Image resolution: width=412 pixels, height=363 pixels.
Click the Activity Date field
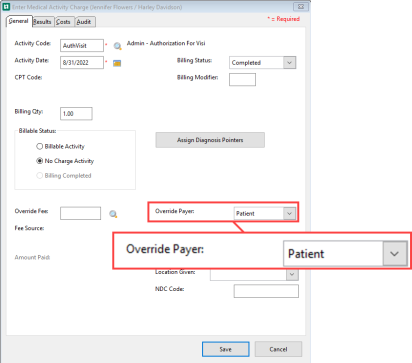tap(82, 63)
